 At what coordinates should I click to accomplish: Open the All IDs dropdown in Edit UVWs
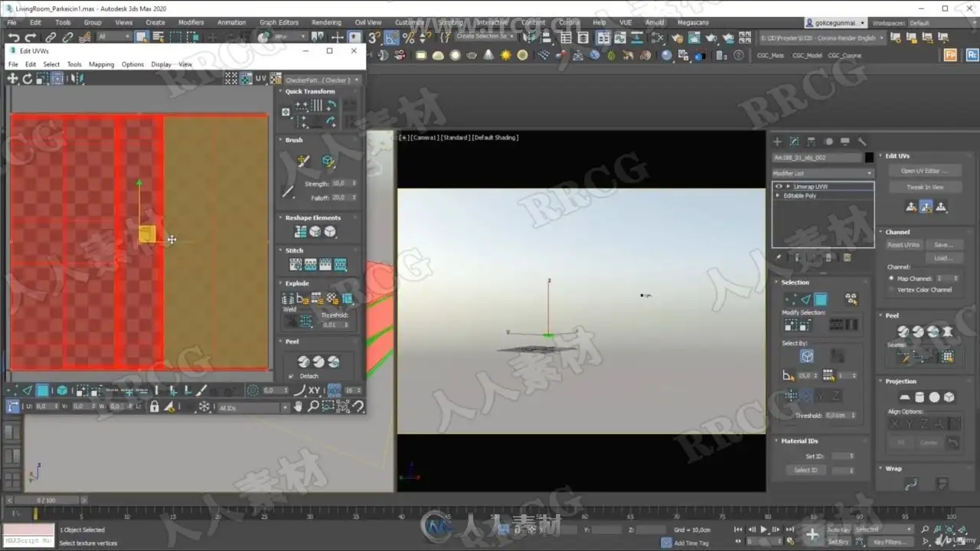click(253, 408)
